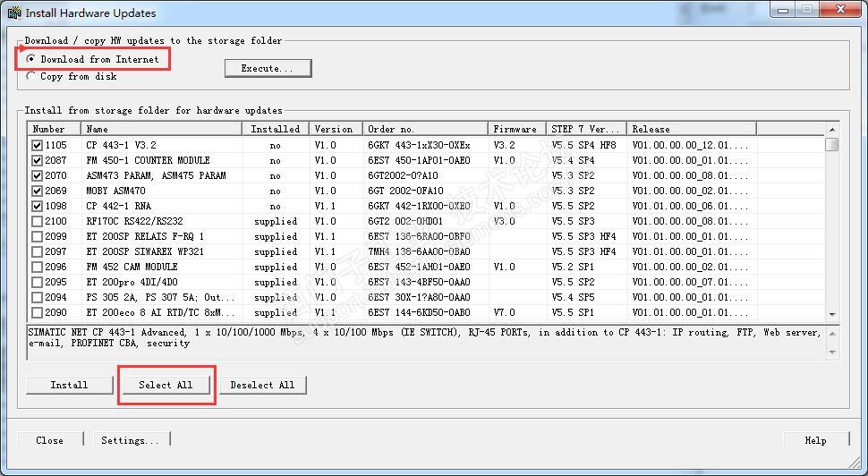Screen dimensions: 868x476
Task: Uncheck update 2069 MOBY ASM470
Action: coord(37,191)
